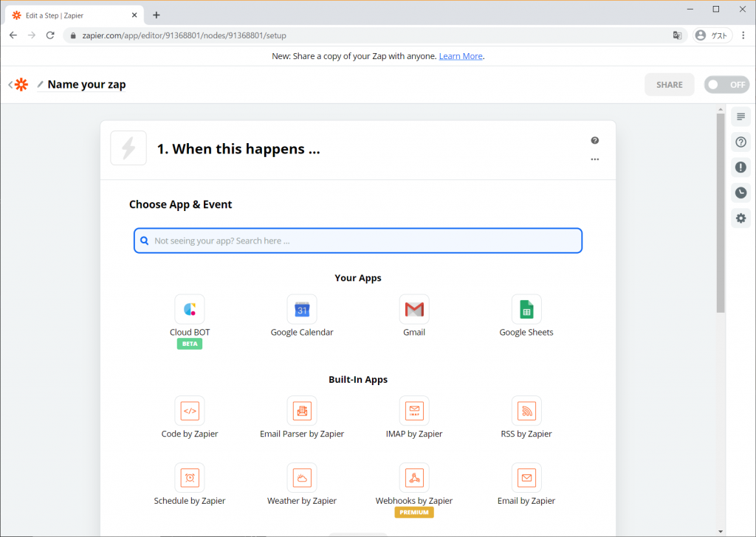The width and height of the screenshot is (756, 537).
Task: Open the step options three-dot menu
Action: 595,159
